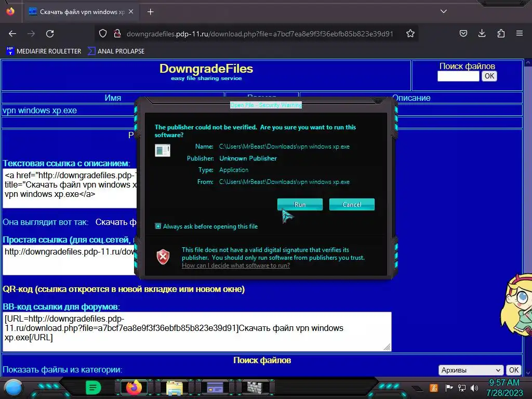Open the green notes app in taskbar

pos(94,388)
